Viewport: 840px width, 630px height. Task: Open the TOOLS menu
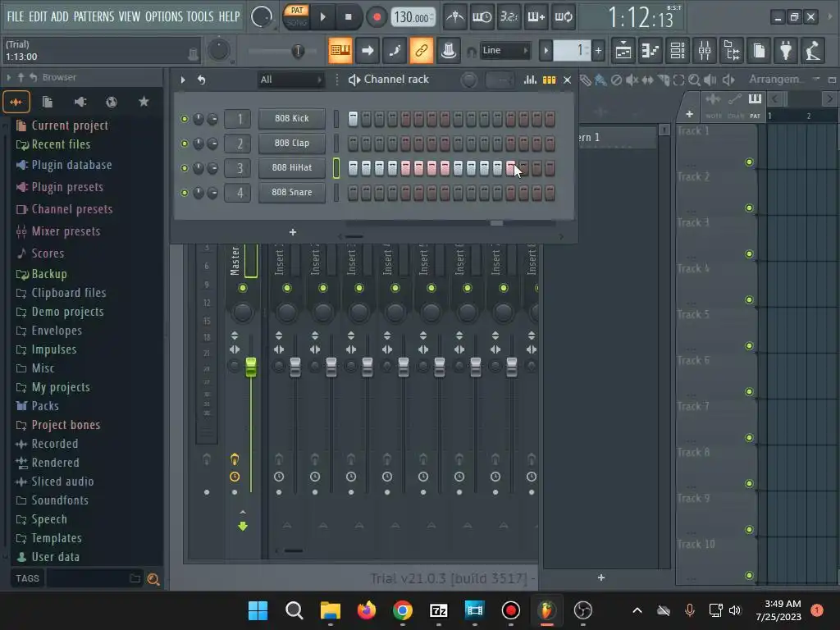click(x=200, y=16)
